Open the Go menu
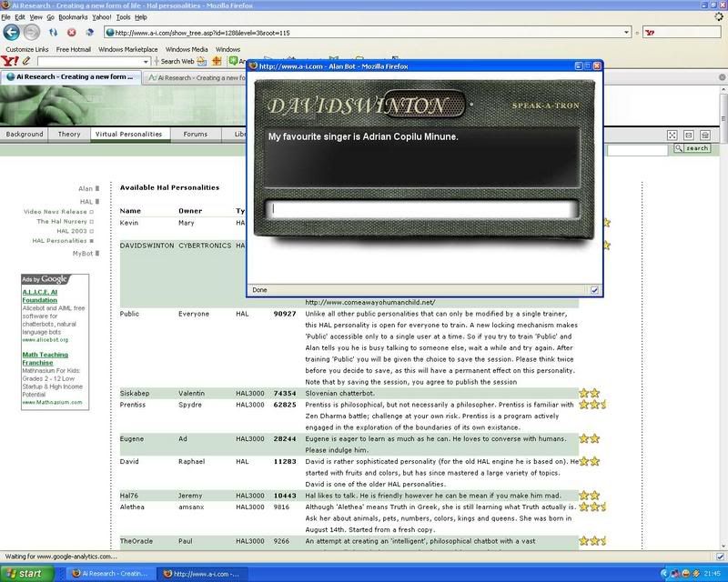The height and width of the screenshot is (582, 728). coord(50,17)
